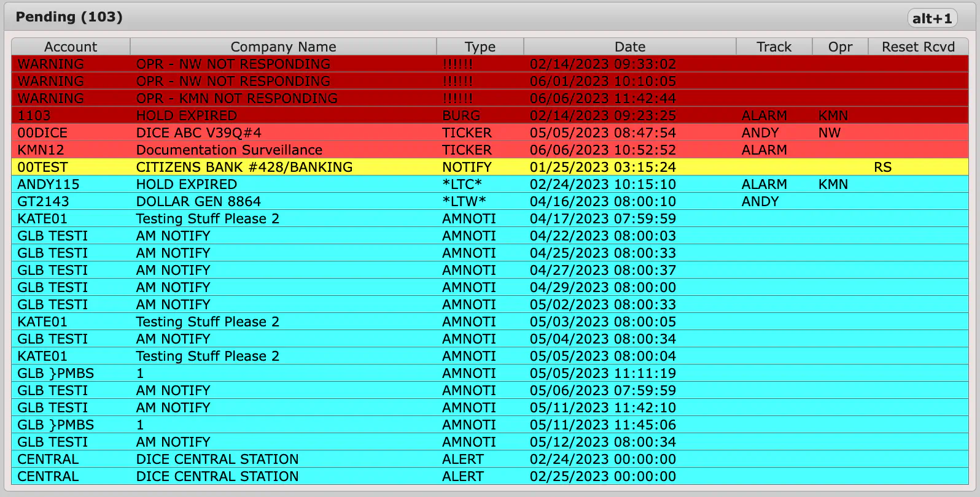The height and width of the screenshot is (497, 980).
Task: Select the GT2143 DOLLAR GEN 8864 row
Action: 490,201
